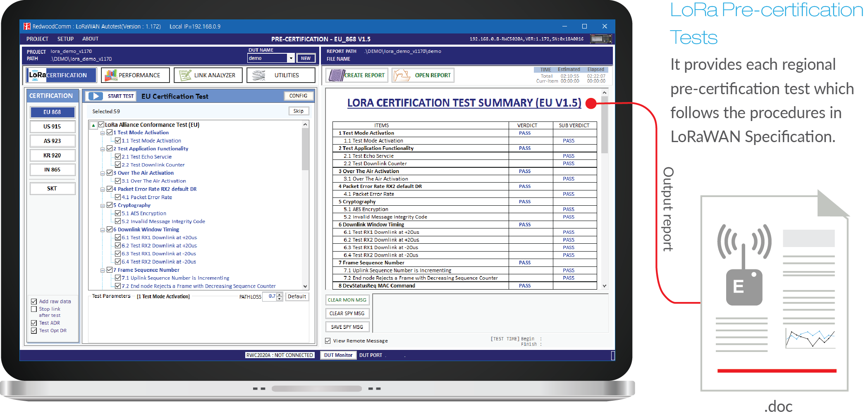Click the Skip button
The width and height of the screenshot is (868, 416).
point(299,111)
